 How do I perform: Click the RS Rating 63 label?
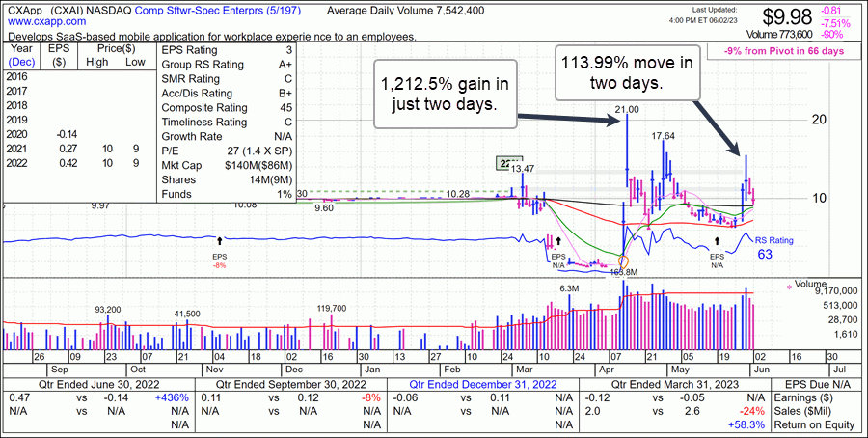pyautogui.click(x=775, y=247)
